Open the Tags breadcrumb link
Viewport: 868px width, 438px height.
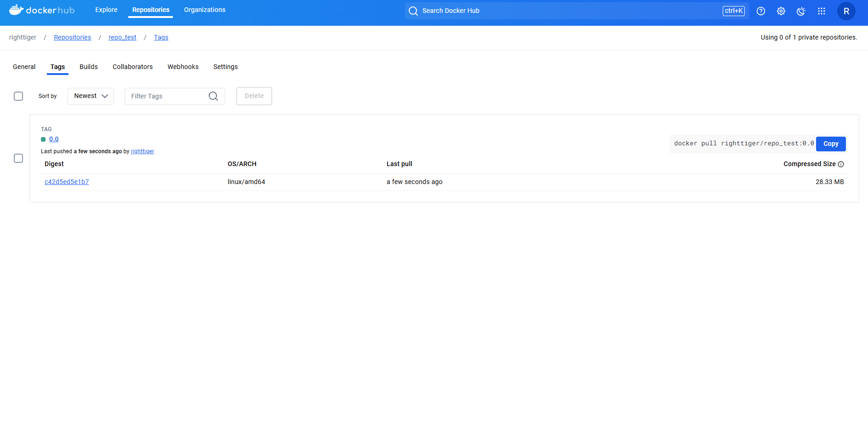click(161, 37)
